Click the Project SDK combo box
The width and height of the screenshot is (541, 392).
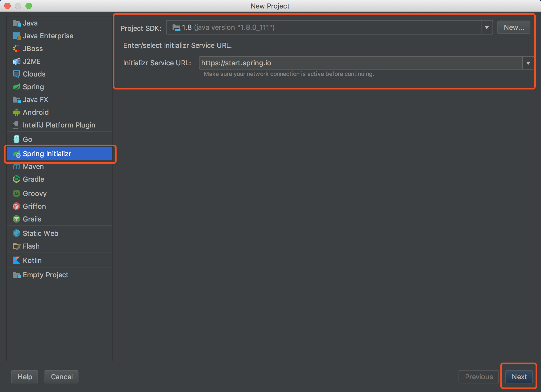tap(323, 27)
